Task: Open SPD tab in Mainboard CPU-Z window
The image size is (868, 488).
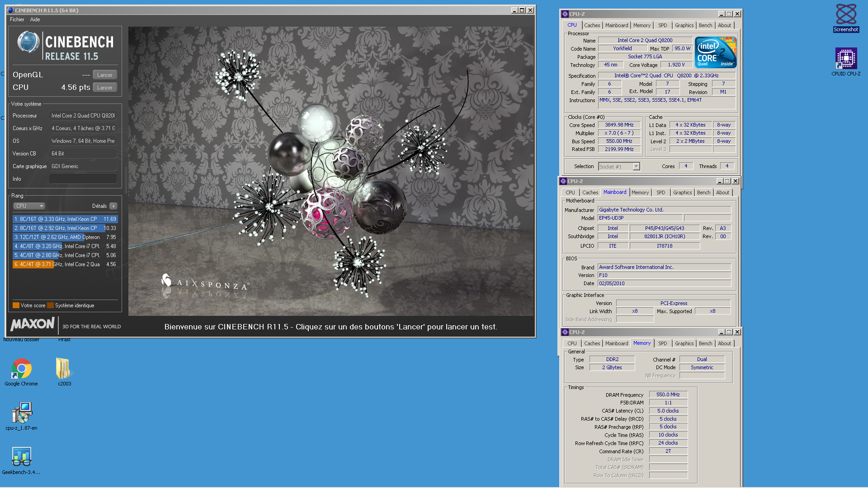Action: click(x=660, y=192)
